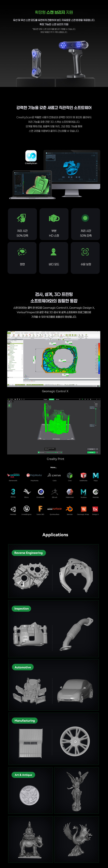Click the Creo green cube logo
108x868 pixels.
70,475
